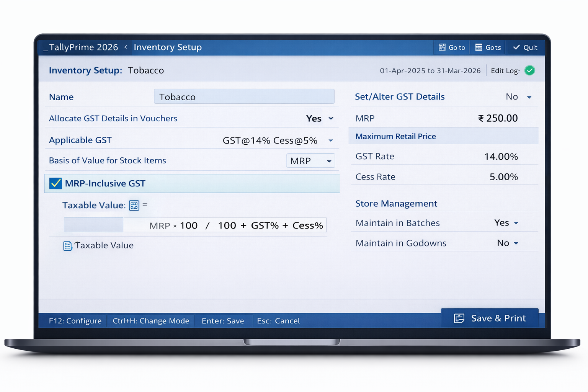
Task: Click the Quit checkmark icon
Action: pos(517,47)
